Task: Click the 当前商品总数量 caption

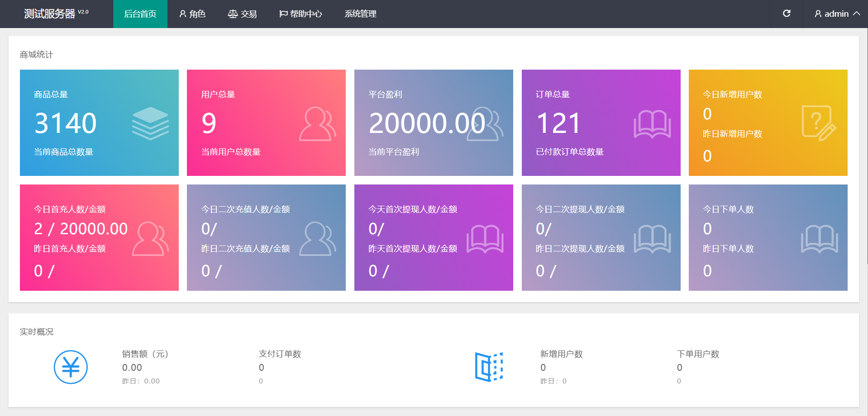Action: tap(64, 152)
